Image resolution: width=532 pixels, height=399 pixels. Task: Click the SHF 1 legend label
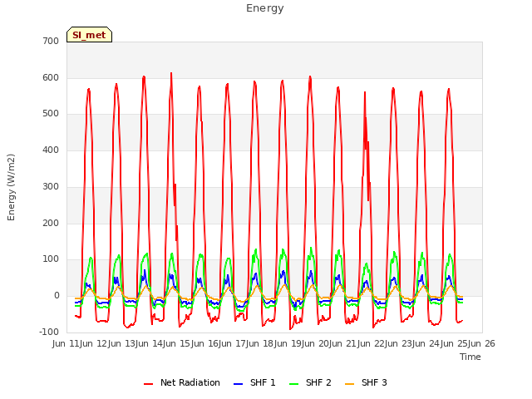[263, 382]
